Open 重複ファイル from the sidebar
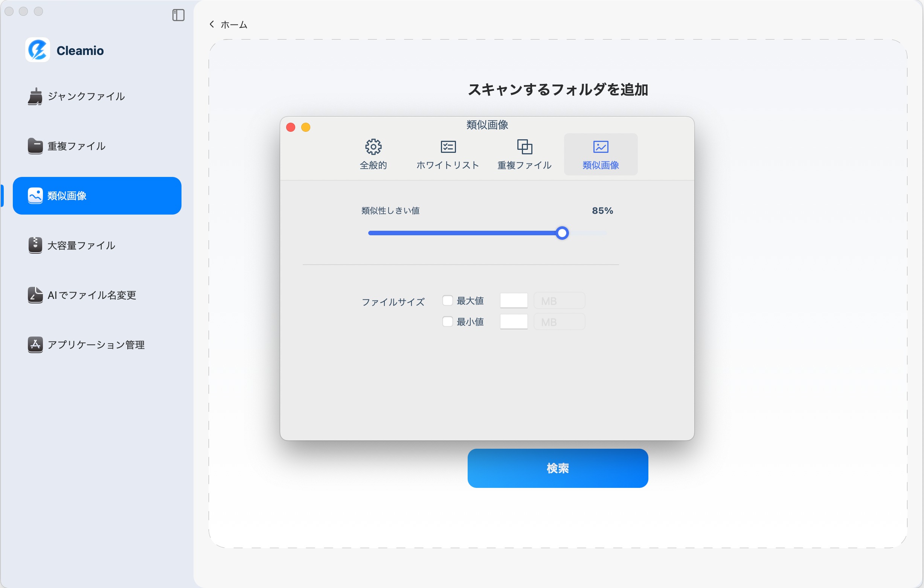 [x=76, y=146]
